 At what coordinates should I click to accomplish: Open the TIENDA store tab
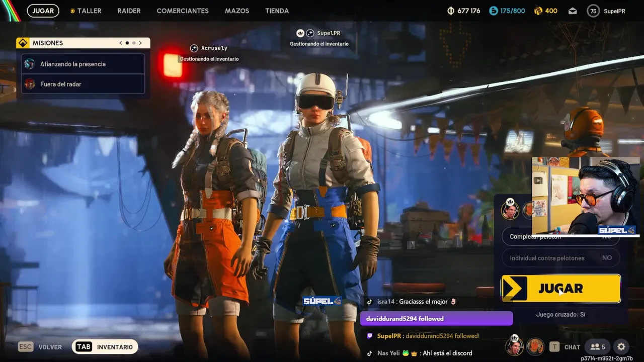(x=277, y=11)
